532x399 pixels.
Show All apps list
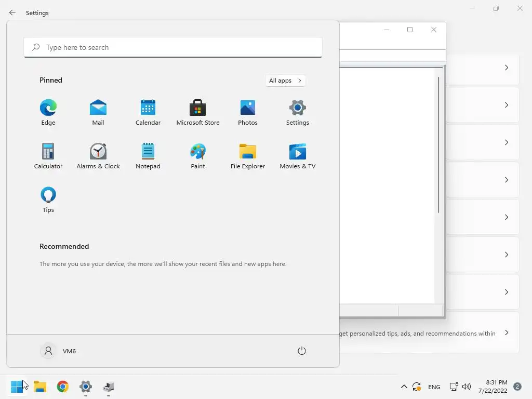click(x=285, y=81)
